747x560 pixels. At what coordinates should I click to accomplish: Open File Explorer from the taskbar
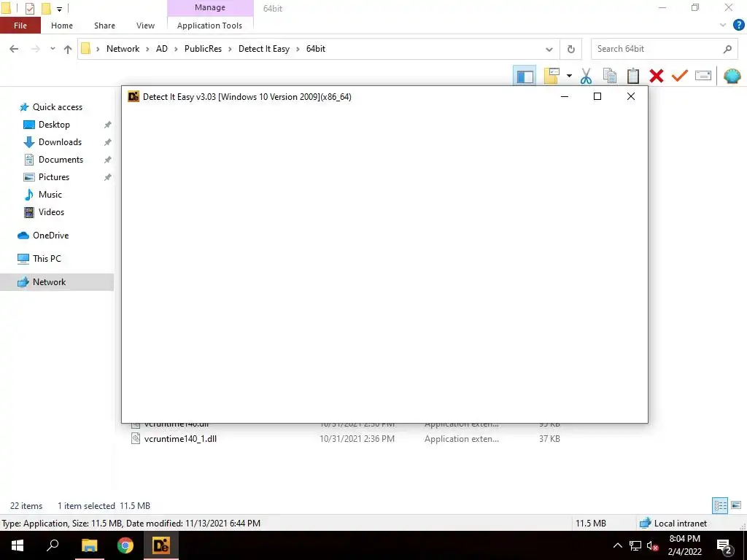click(89, 545)
